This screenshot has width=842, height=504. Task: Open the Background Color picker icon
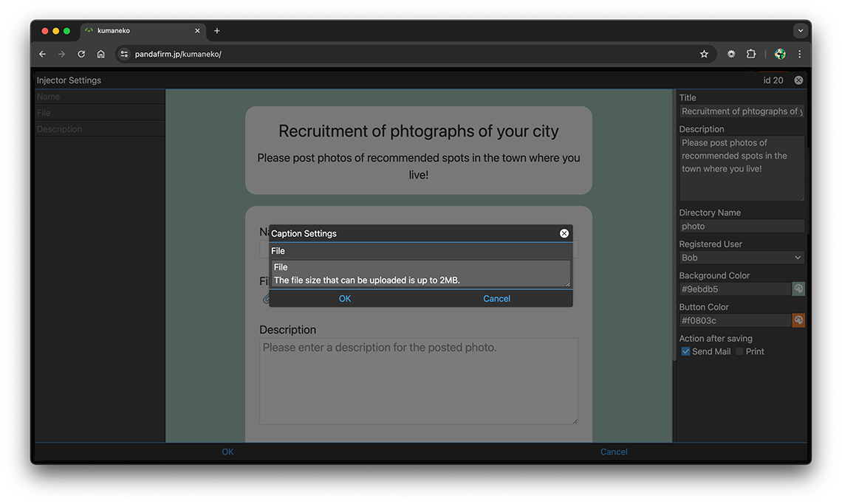(798, 289)
